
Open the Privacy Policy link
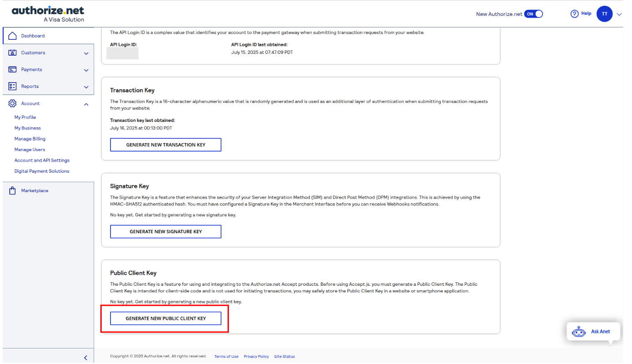[x=256, y=356]
